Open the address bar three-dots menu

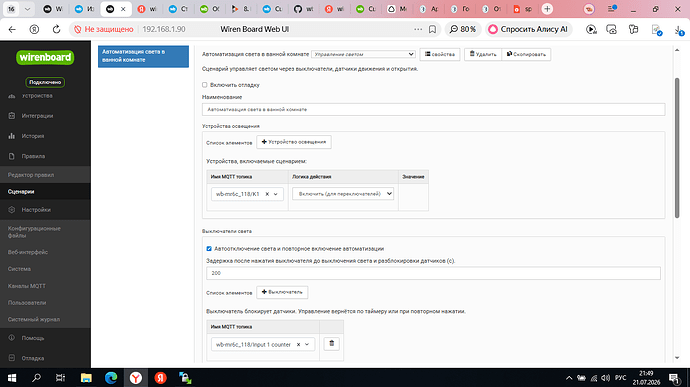[x=418, y=29]
